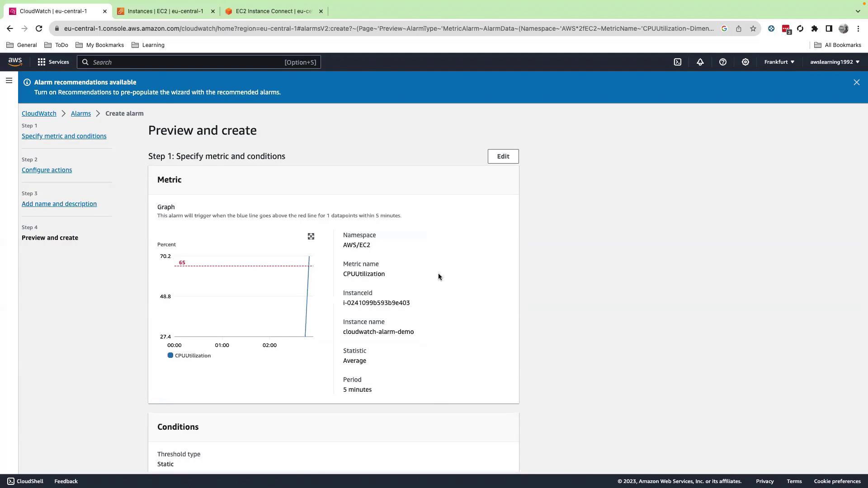Open the help question mark icon

[722, 62]
